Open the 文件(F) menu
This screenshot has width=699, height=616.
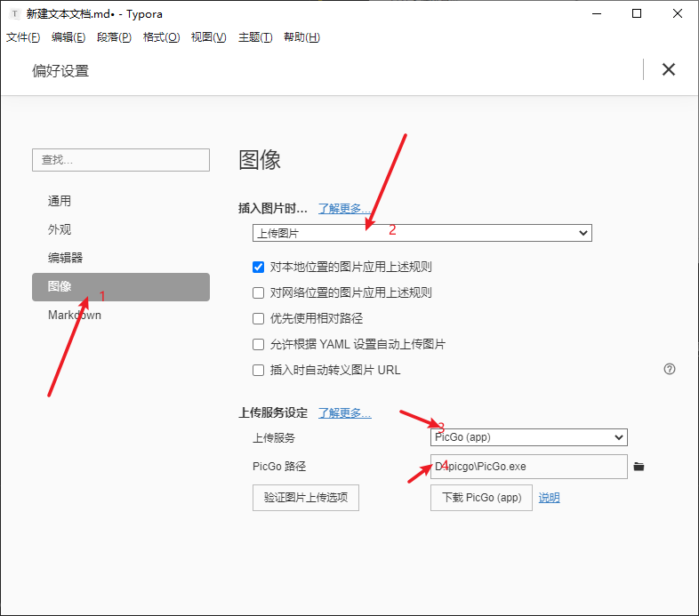point(23,37)
